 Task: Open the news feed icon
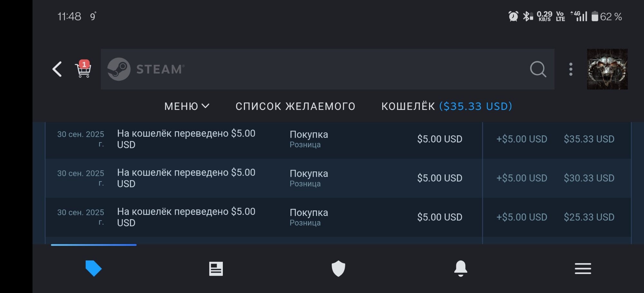click(x=216, y=269)
